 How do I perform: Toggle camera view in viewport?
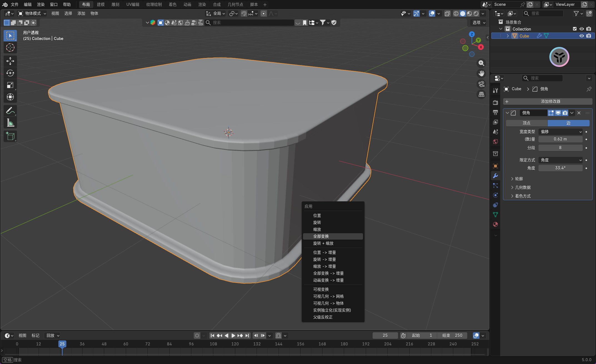point(481,84)
